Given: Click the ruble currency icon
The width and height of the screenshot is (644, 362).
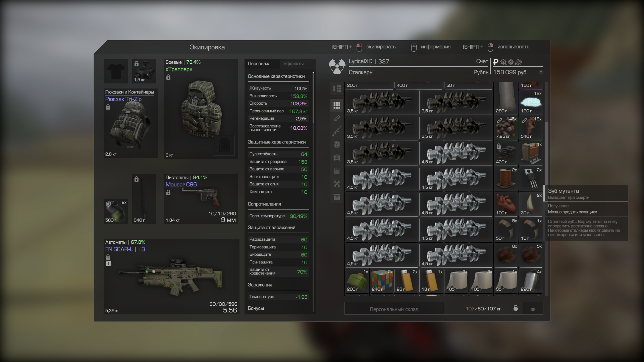Looking at the screenshot, I should (x=496, y=62).
